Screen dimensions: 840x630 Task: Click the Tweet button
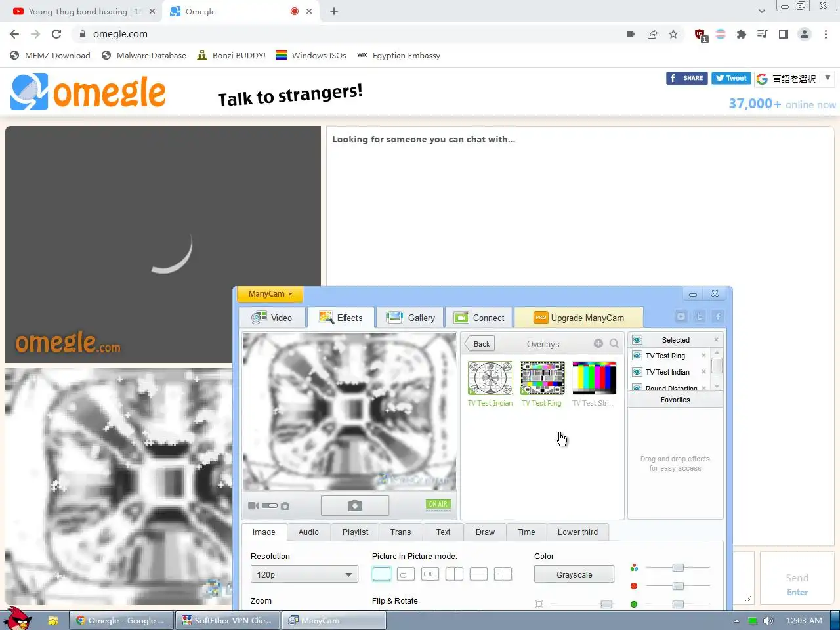[731, 78]
